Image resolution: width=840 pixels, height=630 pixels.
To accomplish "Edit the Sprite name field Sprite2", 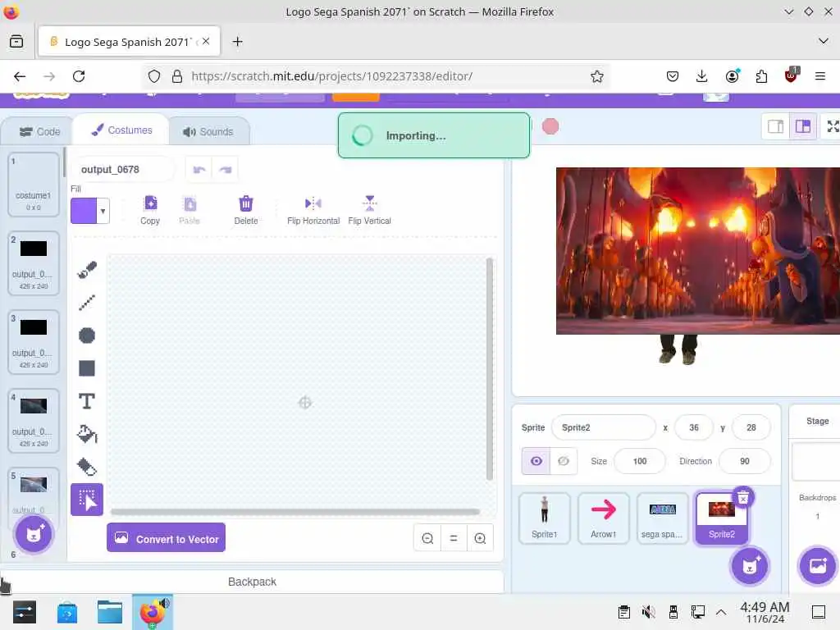I will pos(603,427).
